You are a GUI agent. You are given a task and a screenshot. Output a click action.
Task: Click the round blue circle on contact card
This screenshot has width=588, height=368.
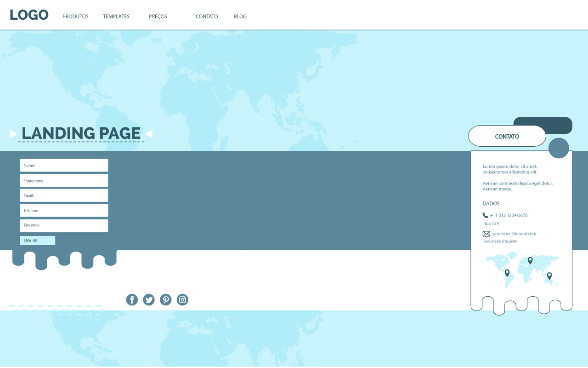click(x=559, y=148)
